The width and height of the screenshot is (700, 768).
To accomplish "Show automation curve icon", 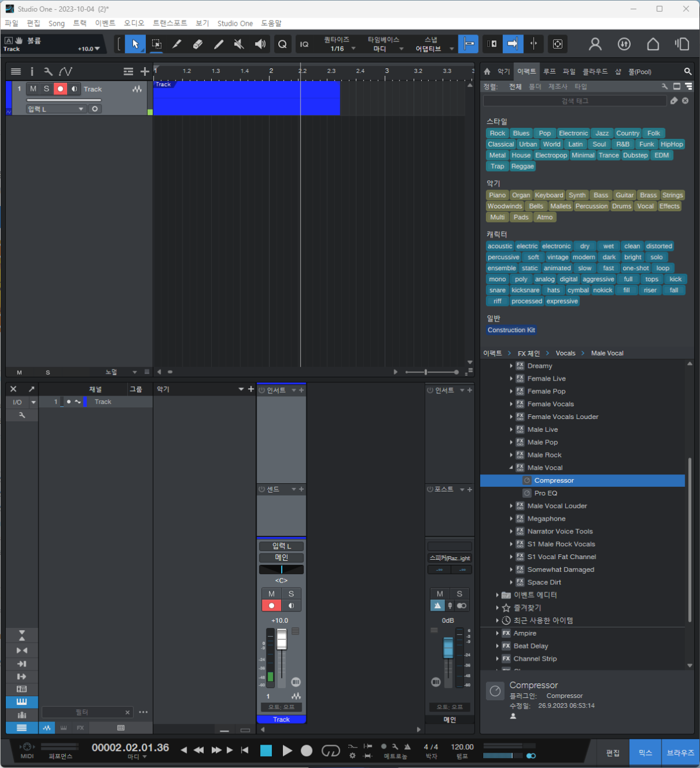I will [x=65, y=71].
